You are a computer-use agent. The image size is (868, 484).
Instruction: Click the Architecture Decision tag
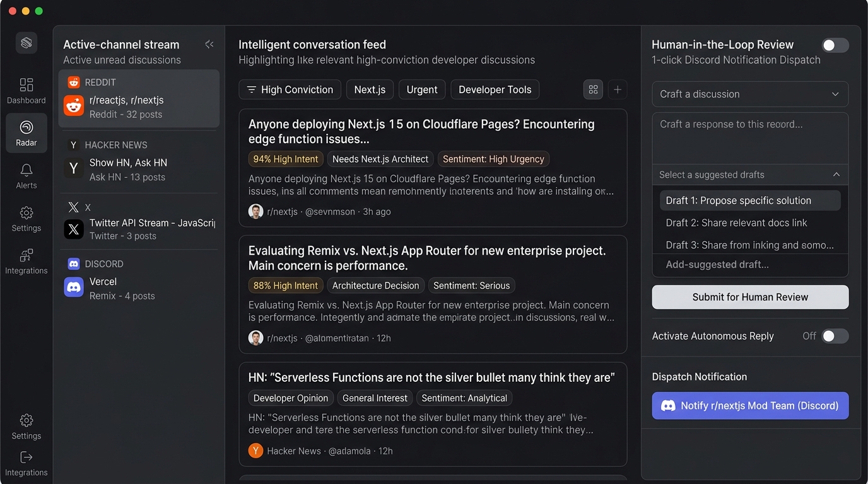[x=375, y=285]
